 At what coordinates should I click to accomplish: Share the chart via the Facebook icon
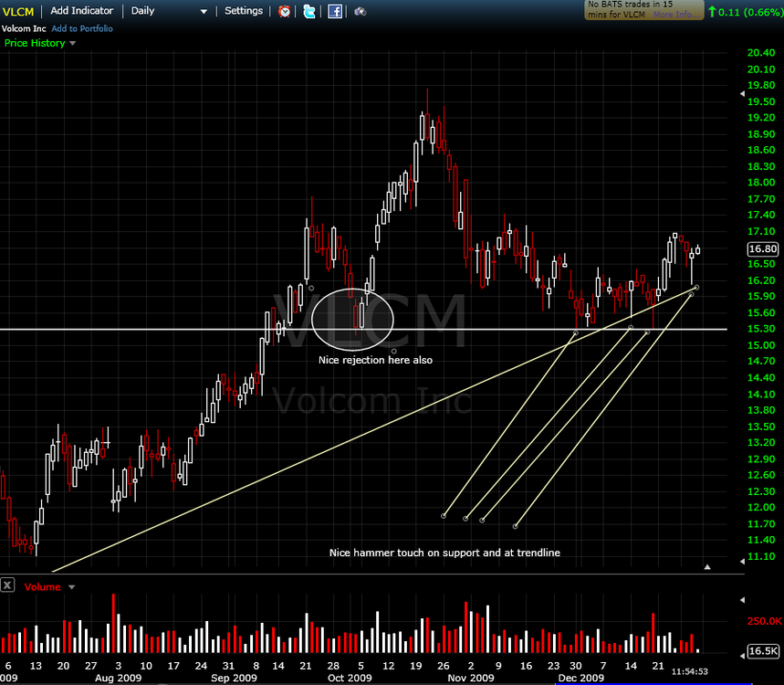334,12
